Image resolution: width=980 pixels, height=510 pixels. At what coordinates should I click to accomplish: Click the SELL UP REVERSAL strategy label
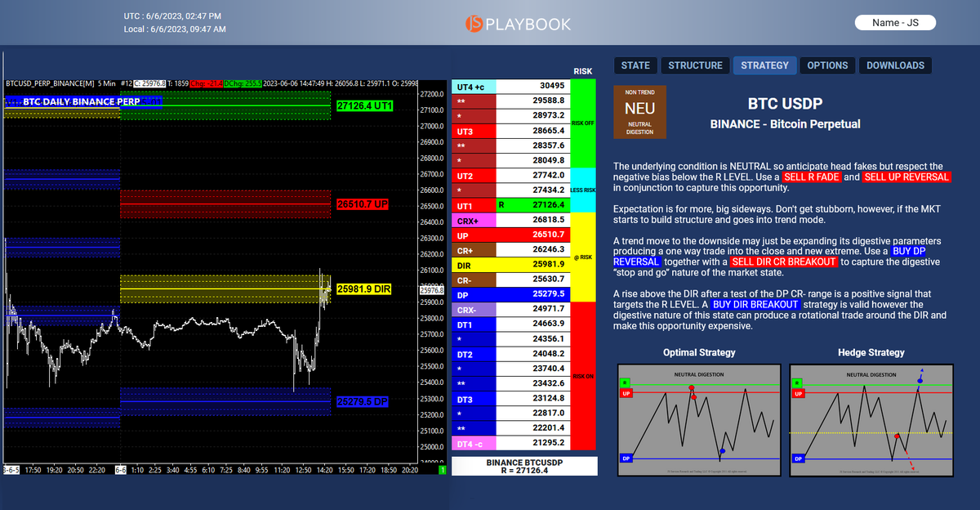[906, 177]
